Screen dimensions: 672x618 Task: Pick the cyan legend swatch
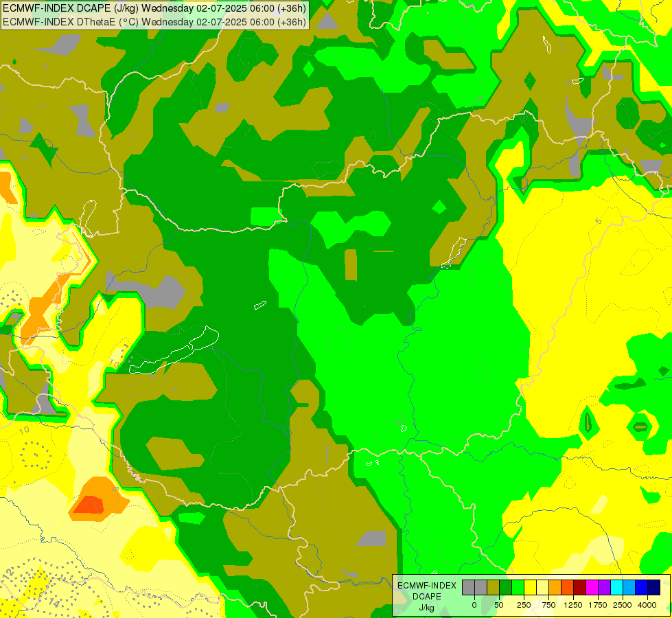click(616, 587)
